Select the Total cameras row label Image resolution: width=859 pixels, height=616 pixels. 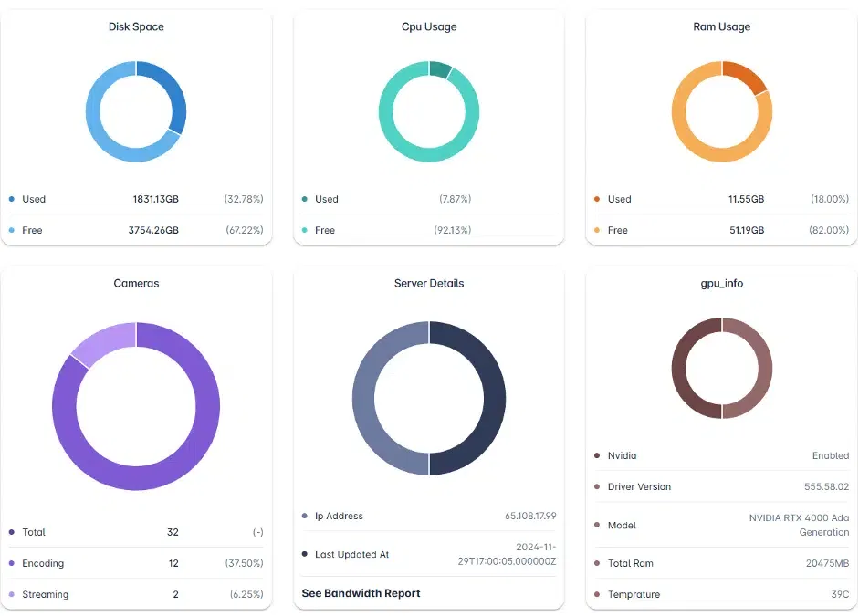34,532
